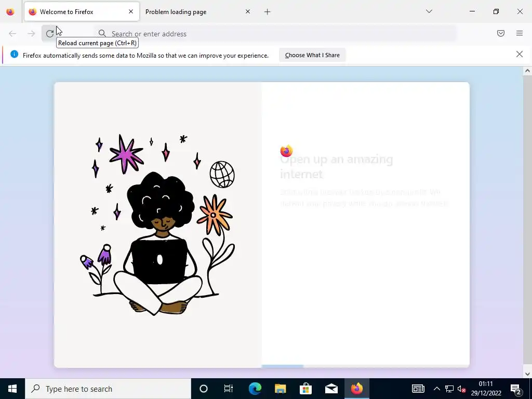The height and width of the screenshot is (399, 532).
Task: Open News and interests taskbar icon
Action: point(418,389)
